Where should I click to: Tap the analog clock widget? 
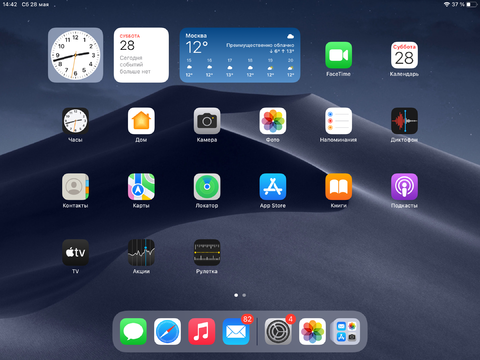[x=76, y=55]
